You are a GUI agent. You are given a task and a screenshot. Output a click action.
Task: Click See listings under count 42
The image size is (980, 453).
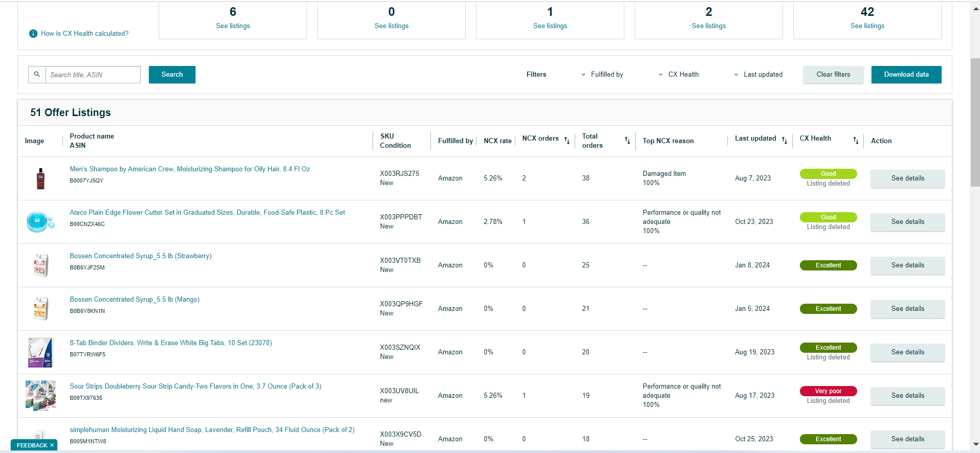tap(867, 26)
